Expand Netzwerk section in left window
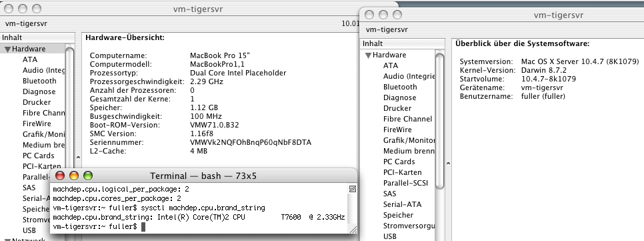644x241 pixels. (7, 240)
